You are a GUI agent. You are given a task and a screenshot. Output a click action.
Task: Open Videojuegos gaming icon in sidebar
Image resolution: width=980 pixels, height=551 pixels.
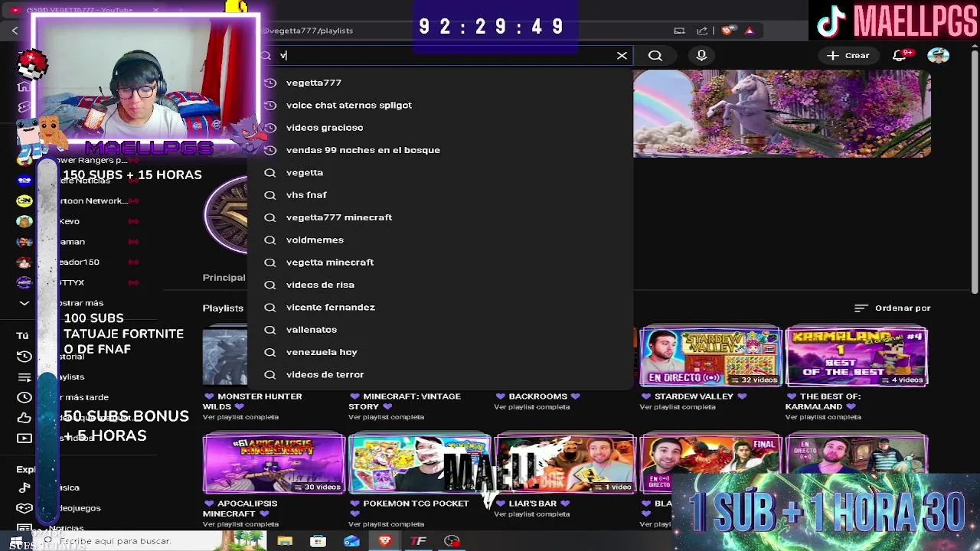tap(24, 508)
